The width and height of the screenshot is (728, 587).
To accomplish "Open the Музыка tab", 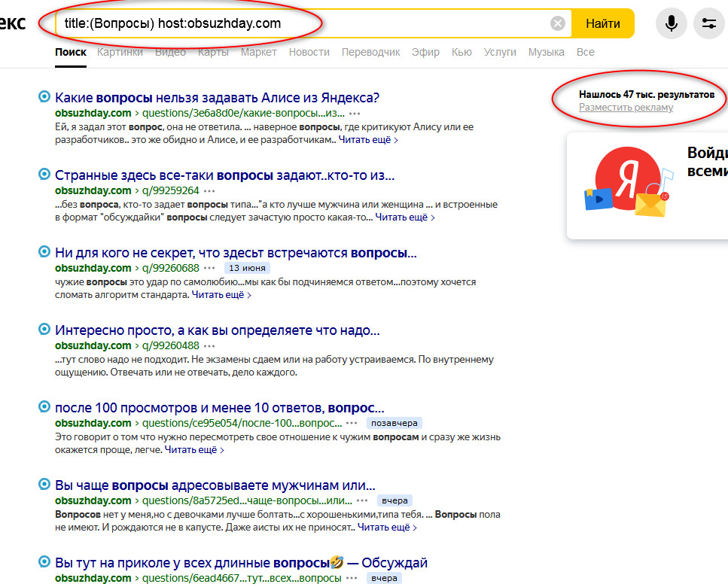I will coord(546,52).
